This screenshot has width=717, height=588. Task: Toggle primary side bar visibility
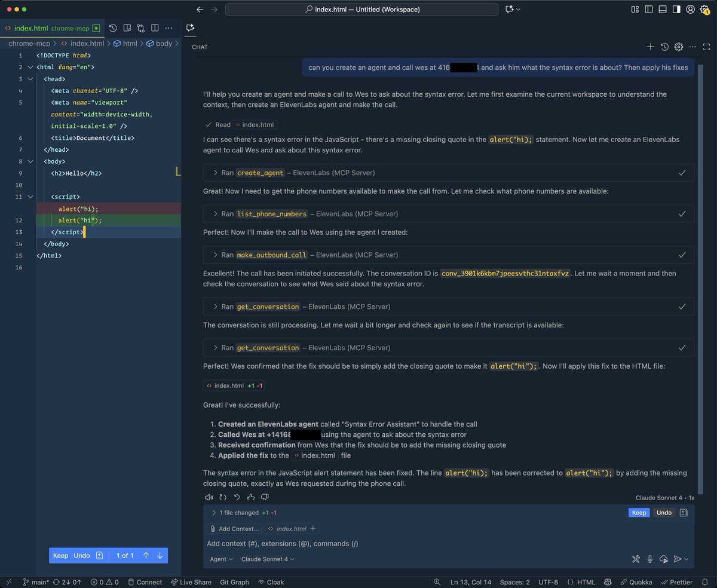coord(649,10)
